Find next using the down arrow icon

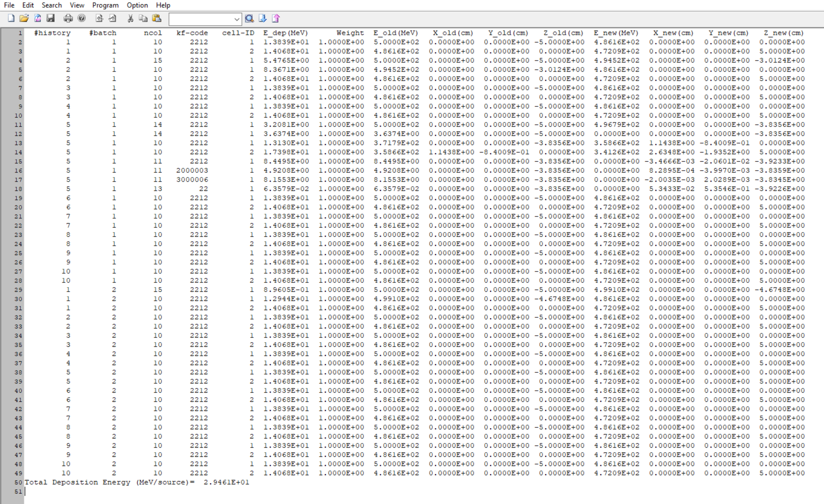263,18
